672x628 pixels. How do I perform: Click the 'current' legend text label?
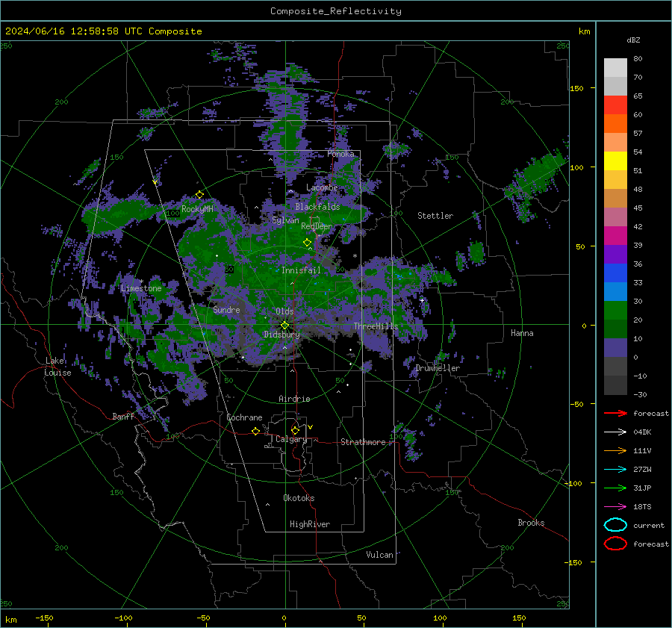pos(649,526)
